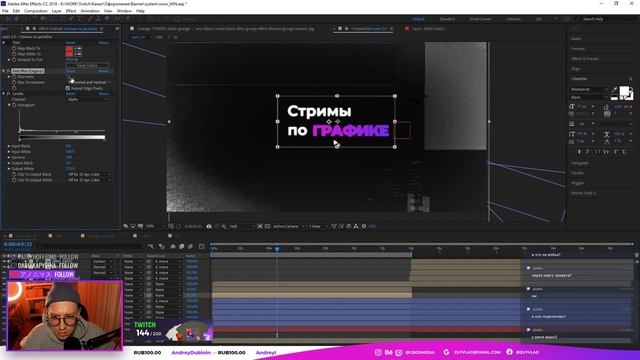640x360 pixels.
Task: Reset the Tint effect
Action: (71, 42)
